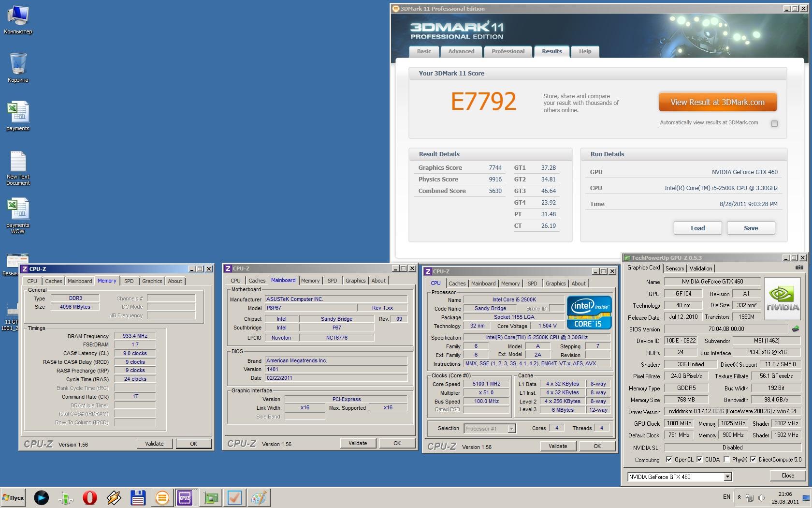
Task: Click the network tray icon
Action: (750, 497)
